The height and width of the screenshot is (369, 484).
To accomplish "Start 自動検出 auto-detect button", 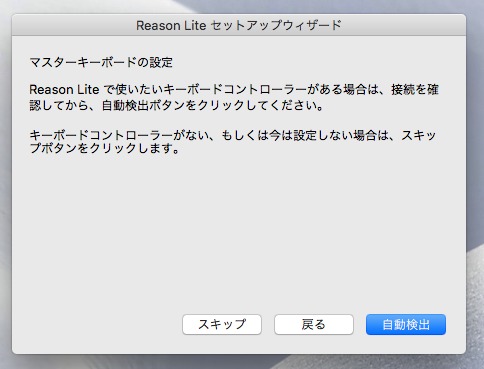I will tap(406, 324).
